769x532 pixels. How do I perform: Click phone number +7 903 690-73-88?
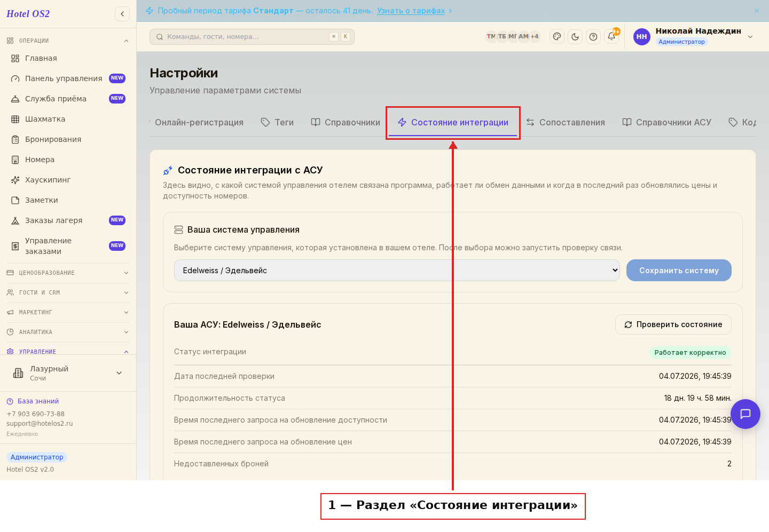pyautogui.click(x=35, y=414)
